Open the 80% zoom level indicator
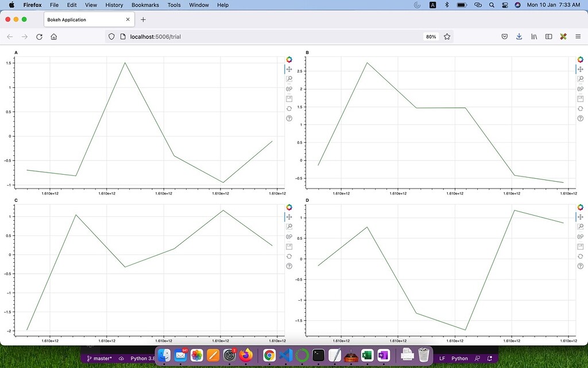This screenshot has height=368, width=588. click(430, 37)
